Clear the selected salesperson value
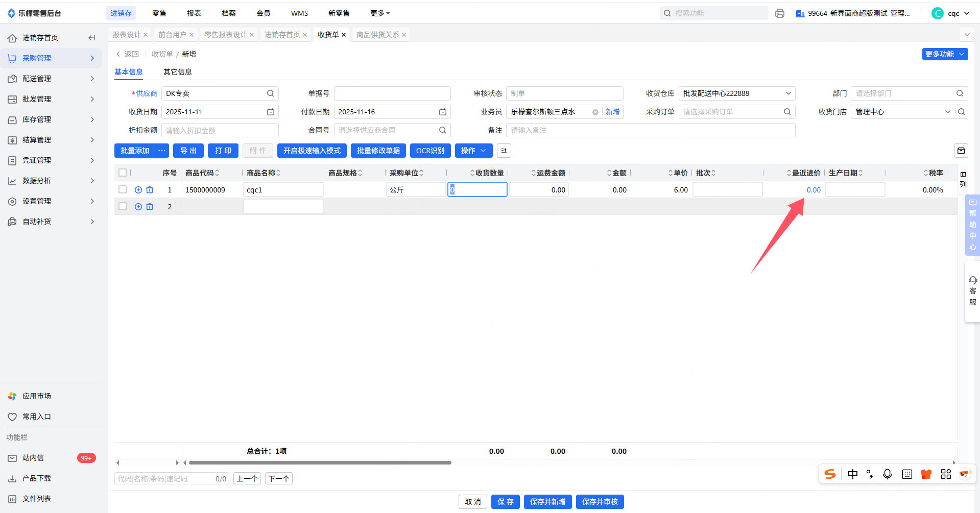980x513 pixels. pos(595,112)
